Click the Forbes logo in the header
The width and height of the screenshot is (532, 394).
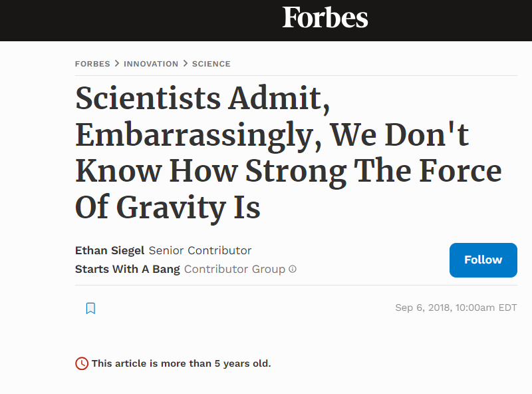click(x=325, y=17)
